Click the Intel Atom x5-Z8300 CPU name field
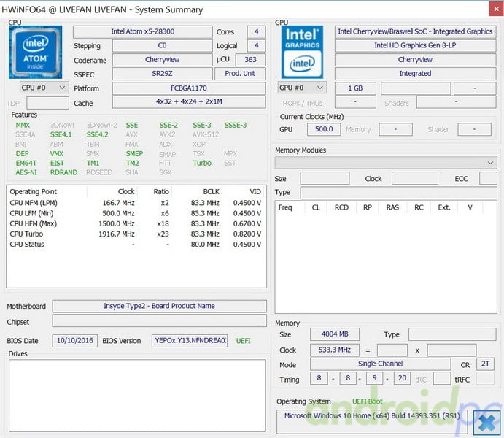Image resolution: width=504 pixels, height=438 pixels. (143, 31)
